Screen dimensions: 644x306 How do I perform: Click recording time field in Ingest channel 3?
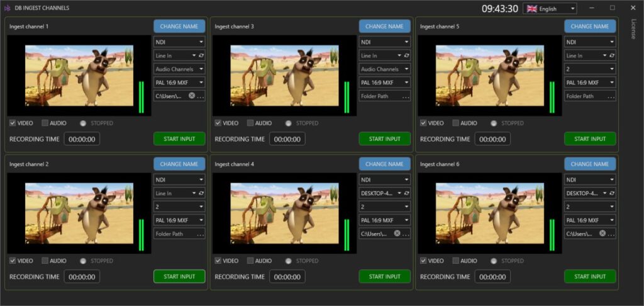(287, 139)
